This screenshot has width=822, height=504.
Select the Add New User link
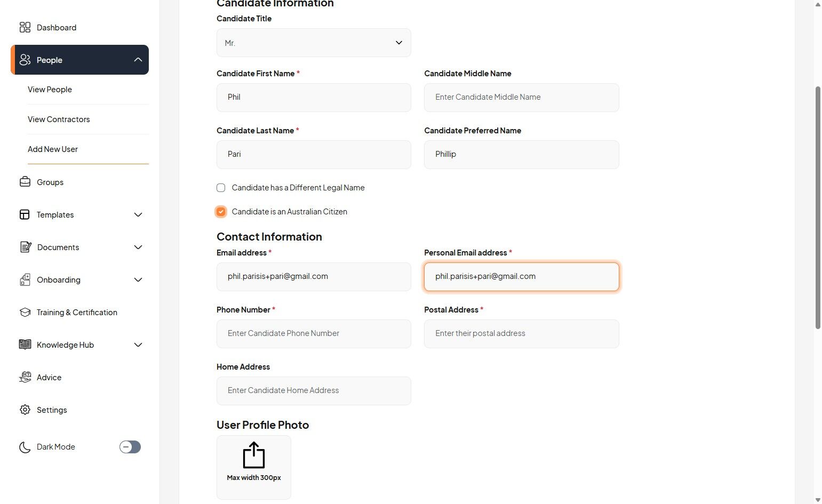(53, 149)
